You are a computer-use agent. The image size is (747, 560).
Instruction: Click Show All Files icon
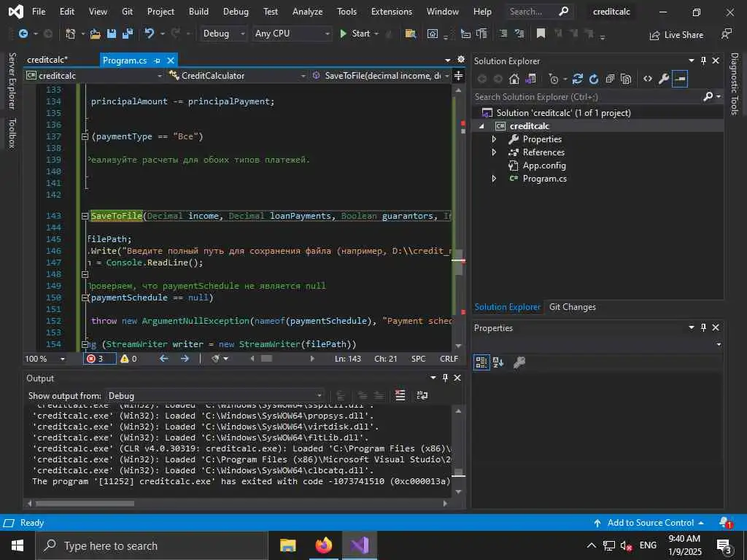626,79
